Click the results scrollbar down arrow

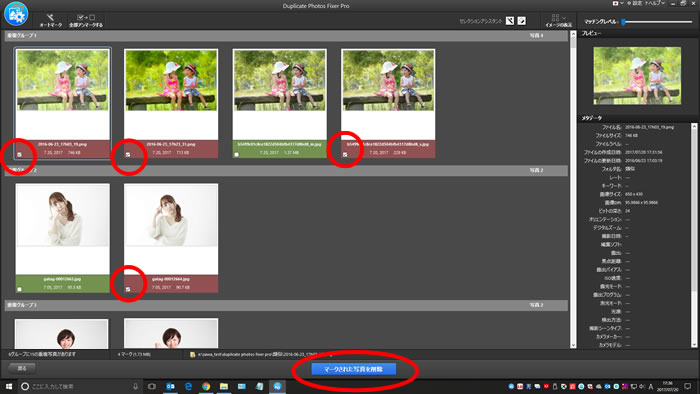click(x=573, y=345)
